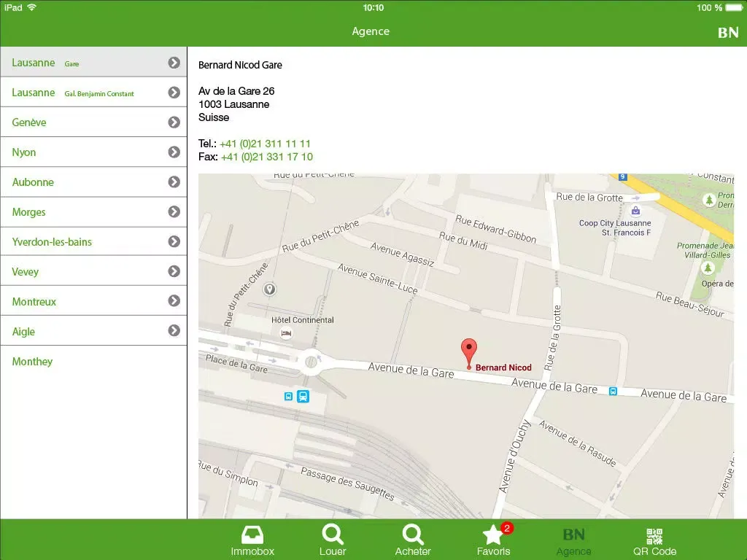Screen dimensions: 747x560
Task: Click the Wi-Fi status icon
Action: pos(32,7)
